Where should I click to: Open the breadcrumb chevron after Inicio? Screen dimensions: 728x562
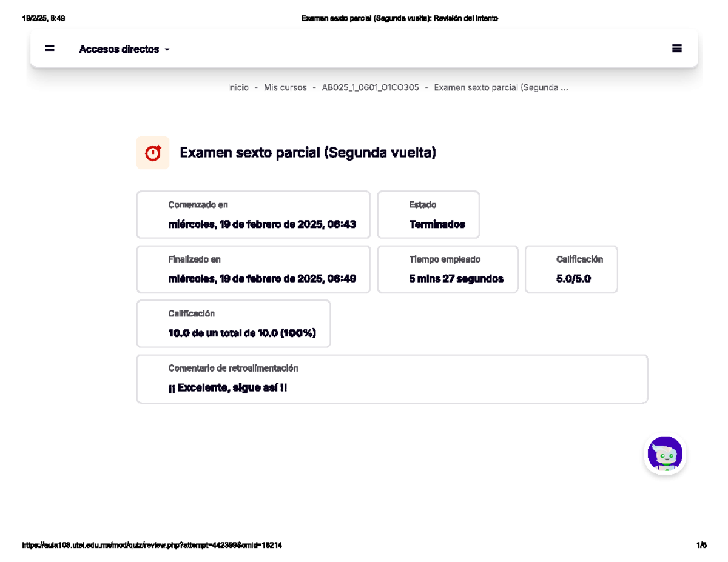click(255, 87)
